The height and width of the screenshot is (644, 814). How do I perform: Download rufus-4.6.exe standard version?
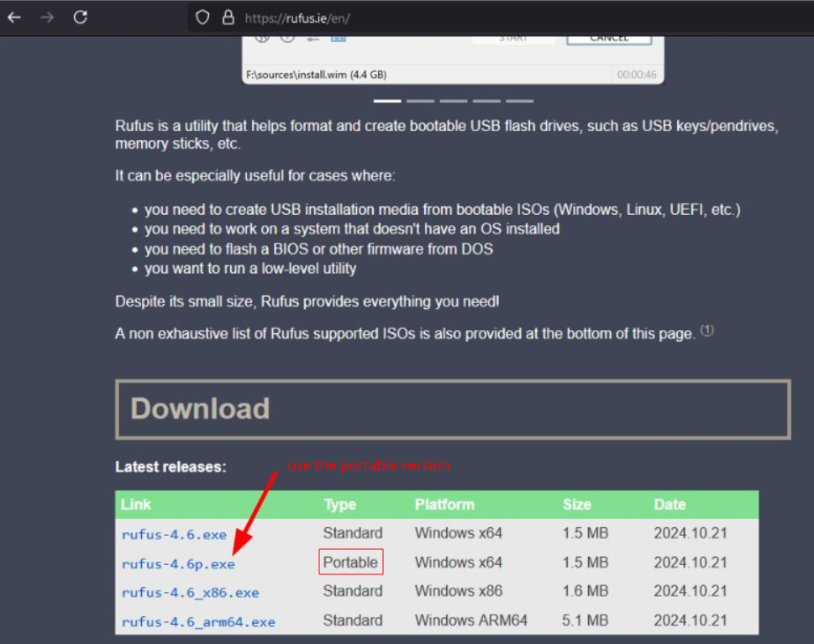tap(174, 535)
